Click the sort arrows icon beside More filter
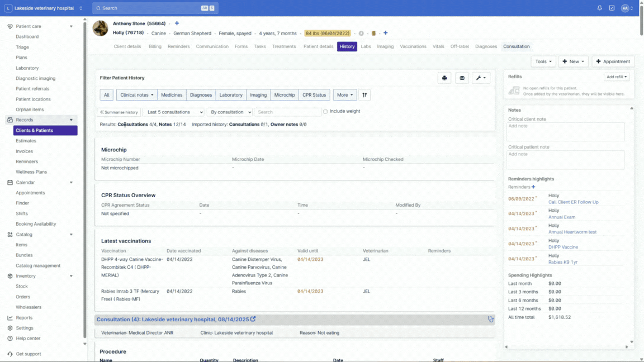Viewport: 644px width, 362px height. click(365, 94)
